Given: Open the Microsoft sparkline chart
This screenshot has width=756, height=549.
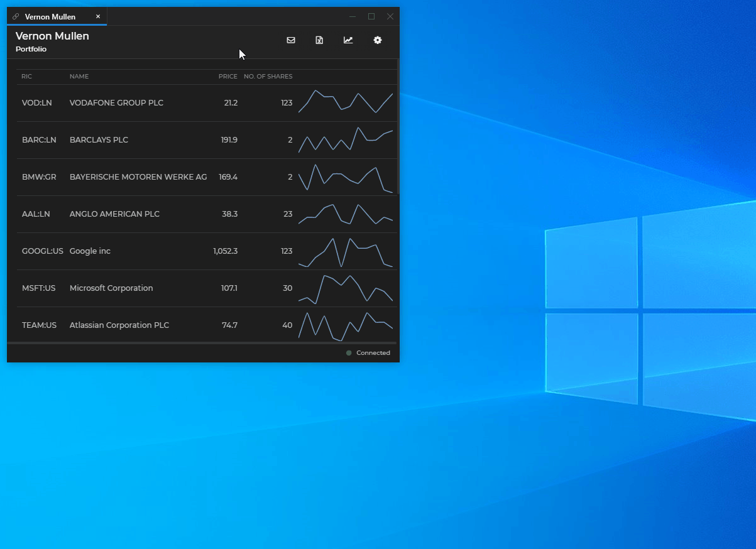Looking at the screenshot, I should pos(346,289).
